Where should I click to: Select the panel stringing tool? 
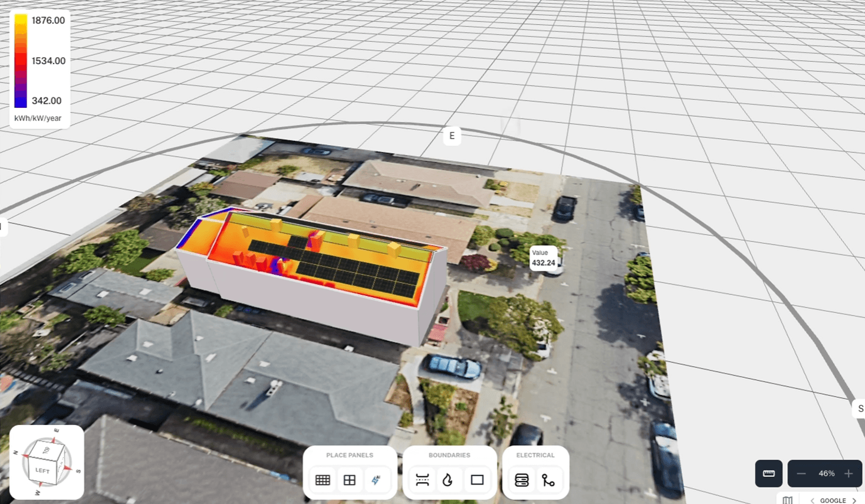pyautogui.click(x=549, y=479)
